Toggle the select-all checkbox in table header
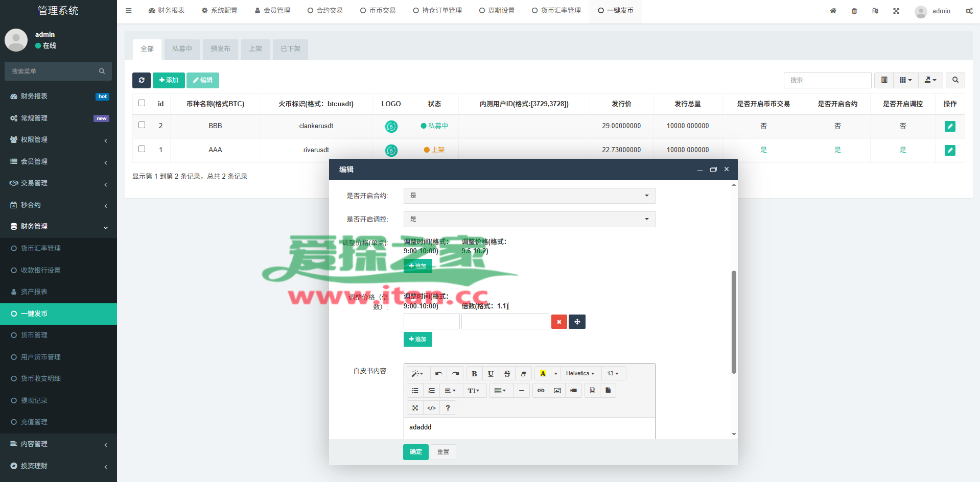980x482 pixels. click(142, 103)
